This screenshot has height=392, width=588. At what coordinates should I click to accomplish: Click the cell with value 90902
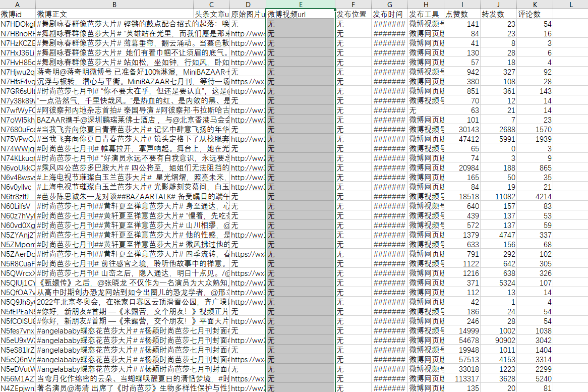tap(503, 340)
